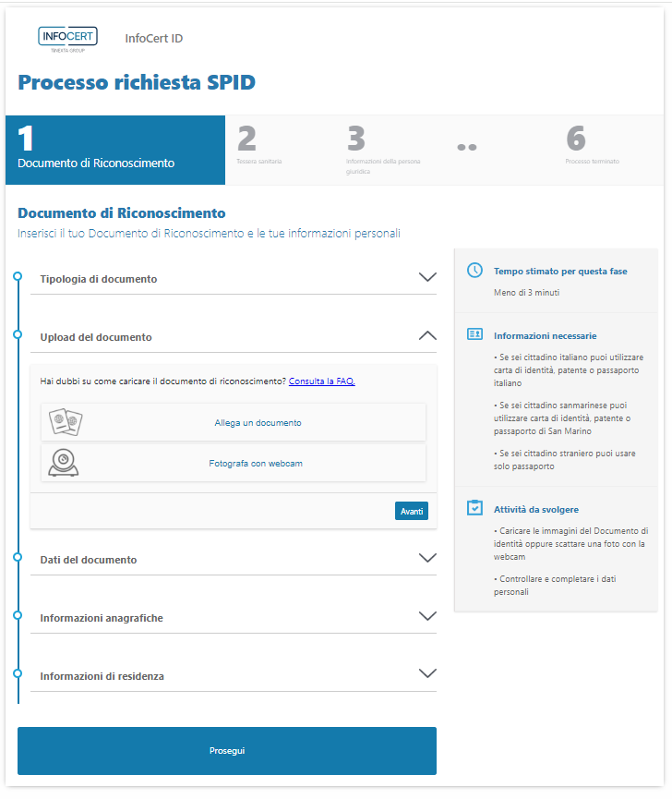Click the clipboard checkmark icon beside Attività da svolgere
The width and height of the screenshot is (672, 799).
tap(474, 508)
